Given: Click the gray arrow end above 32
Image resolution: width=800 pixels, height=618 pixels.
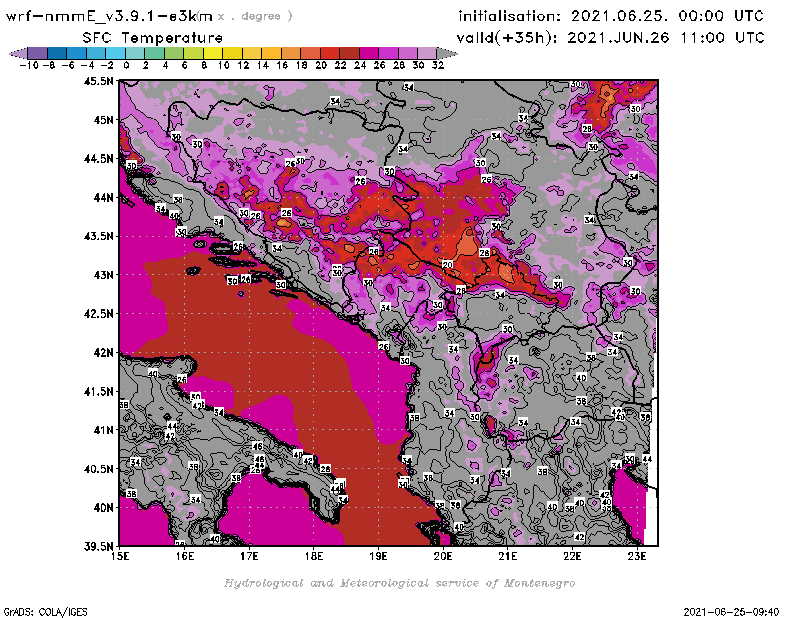Looking at the screenshot, I should [447, 53].
